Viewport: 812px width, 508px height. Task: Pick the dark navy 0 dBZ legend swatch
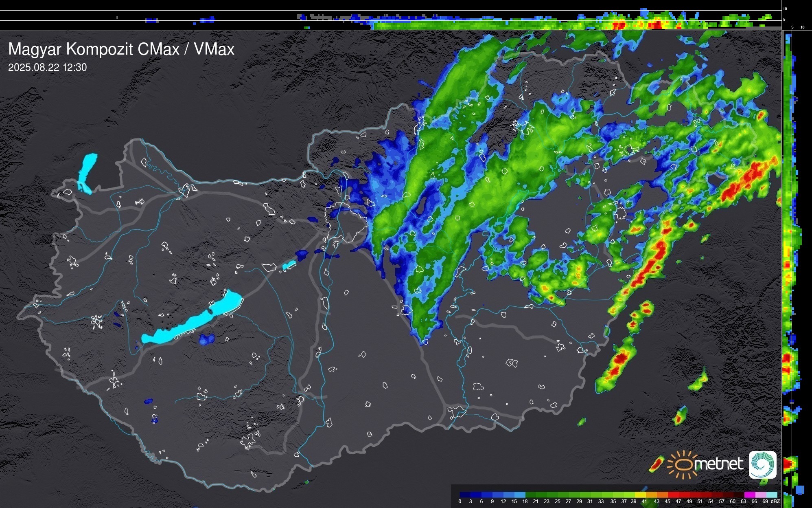tap(465, 495)
